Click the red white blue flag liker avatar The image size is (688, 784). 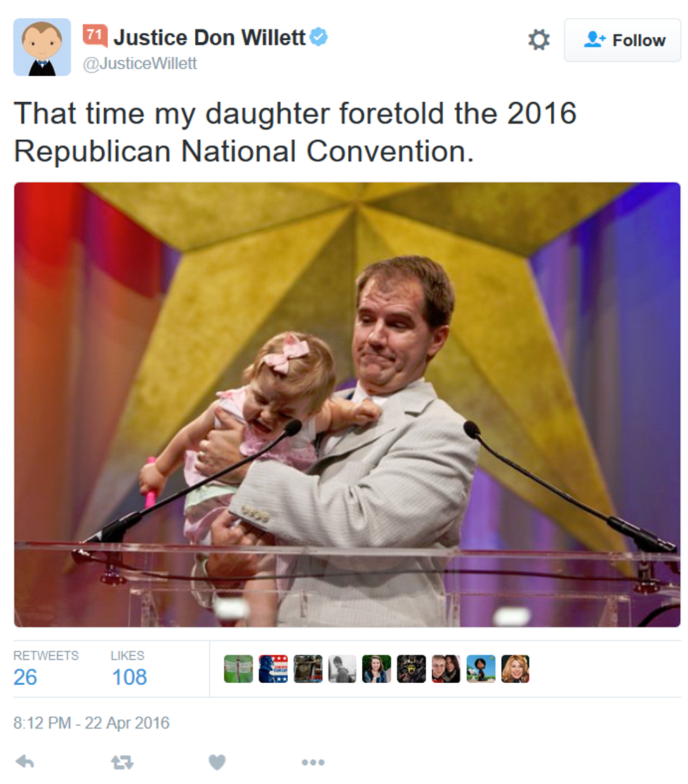[273, 669]
